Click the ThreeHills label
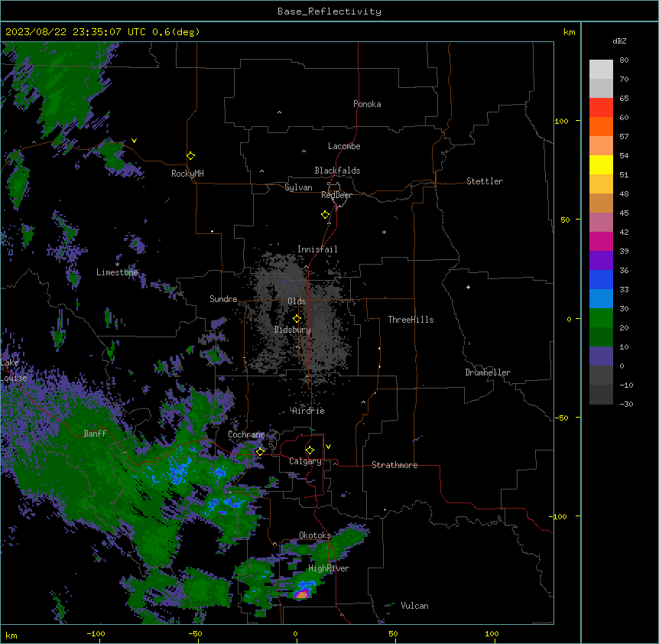659x644 pixels. (x=411, y=320)
